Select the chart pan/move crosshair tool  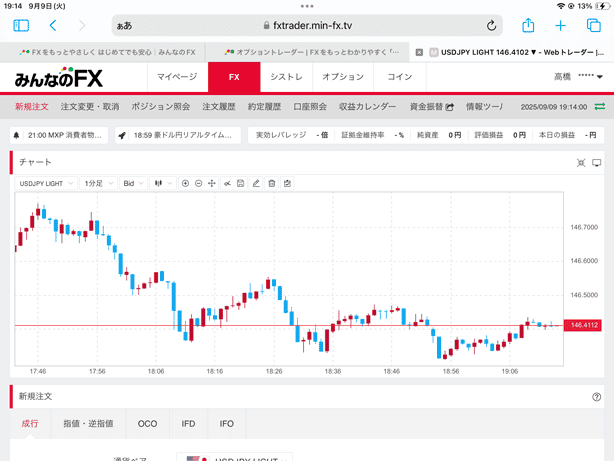pos(212,183)
